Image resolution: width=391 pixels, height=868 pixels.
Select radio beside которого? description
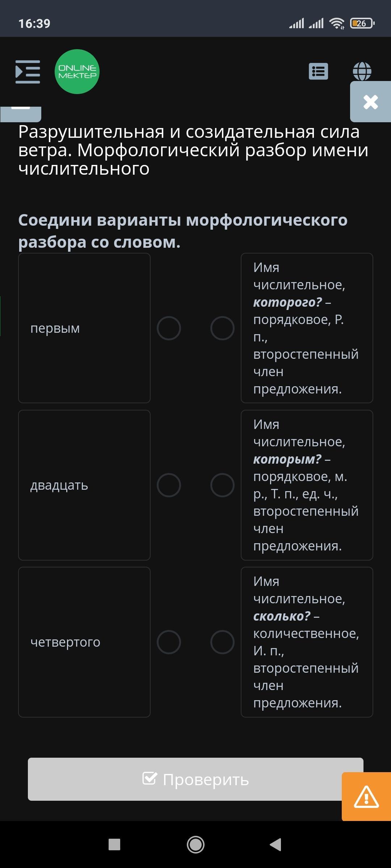[222, 328]
